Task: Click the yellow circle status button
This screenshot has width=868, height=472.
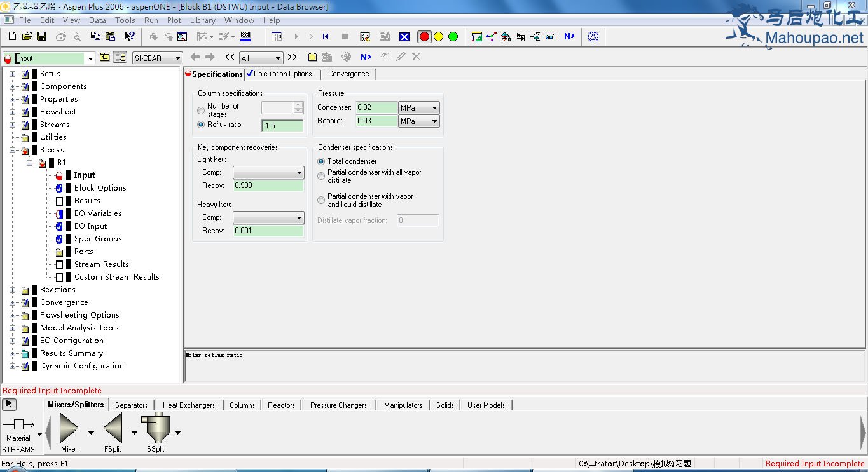Action: (x=438, y=37)
